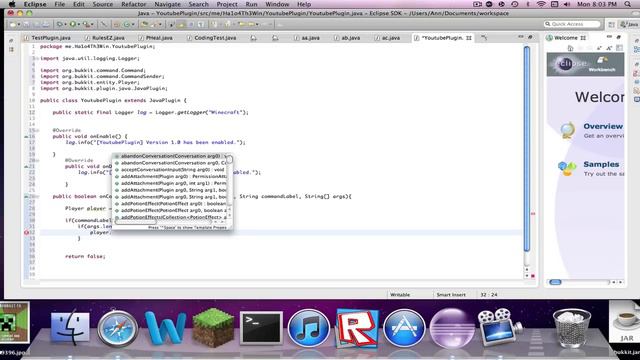Choose addAttachment(Plugin arg0) : PermissionAtt suggestion

tap(170, 176)
